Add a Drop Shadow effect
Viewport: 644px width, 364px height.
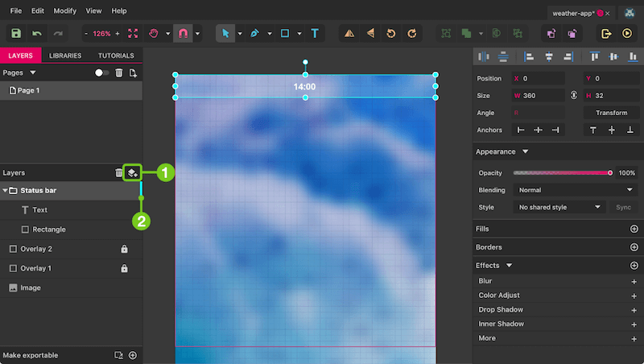coord(634,310)
